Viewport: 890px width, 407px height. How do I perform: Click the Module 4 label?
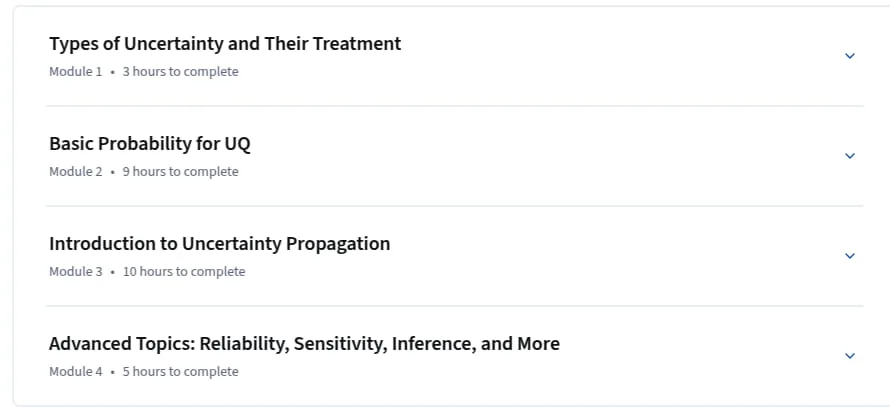coord(76,372)
